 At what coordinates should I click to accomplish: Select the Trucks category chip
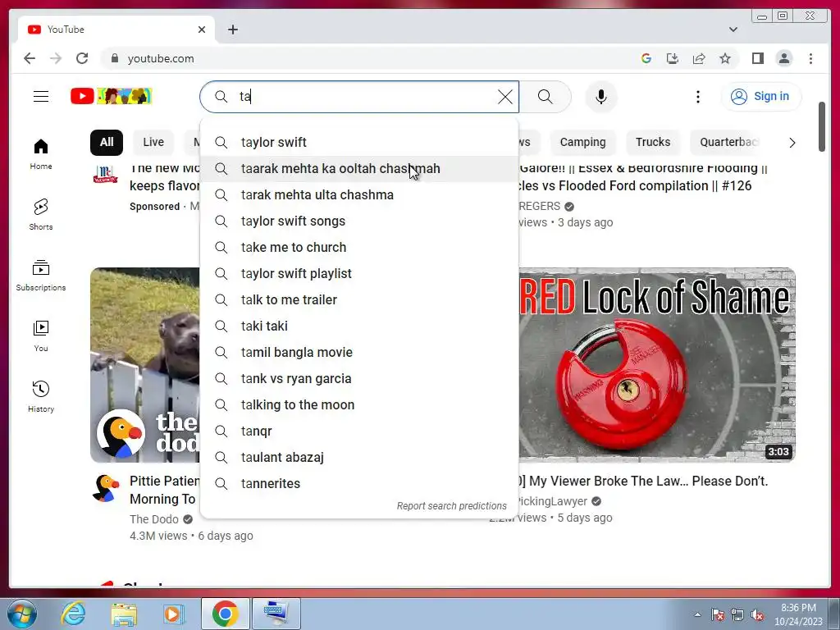tap(652, 143)
